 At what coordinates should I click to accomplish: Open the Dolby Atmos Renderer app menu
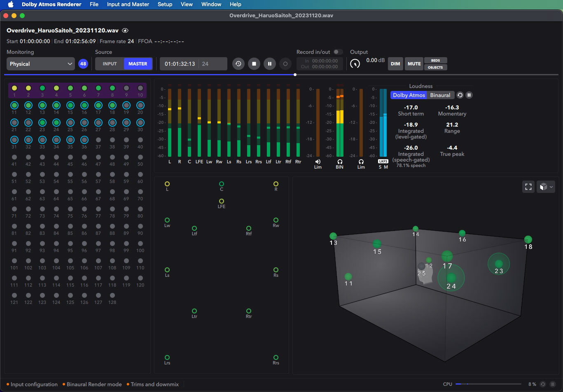coord(51,4)
